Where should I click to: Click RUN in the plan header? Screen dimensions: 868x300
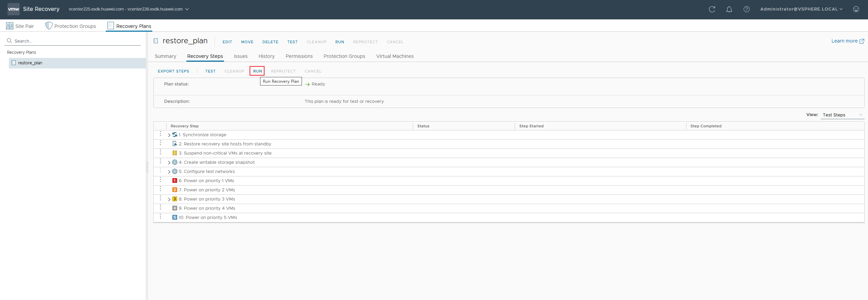340,42
